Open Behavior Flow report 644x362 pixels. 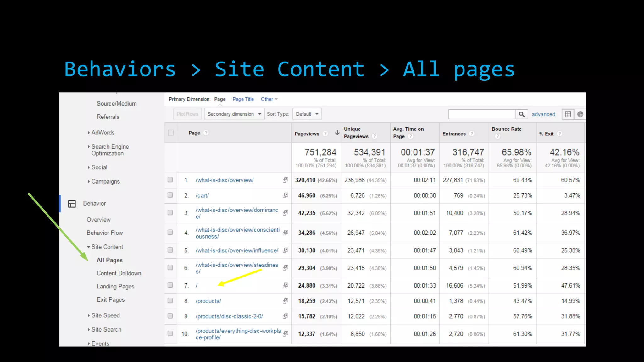tap(105, 233)
